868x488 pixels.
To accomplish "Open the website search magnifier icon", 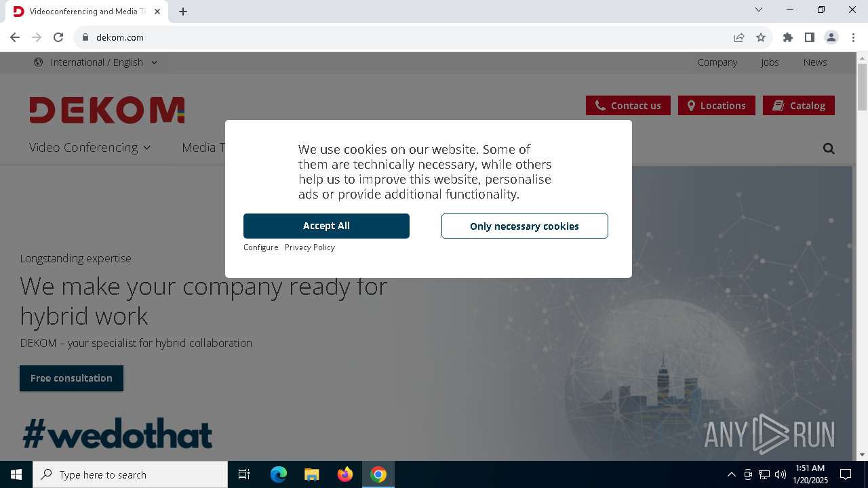I will coord(829,148).
